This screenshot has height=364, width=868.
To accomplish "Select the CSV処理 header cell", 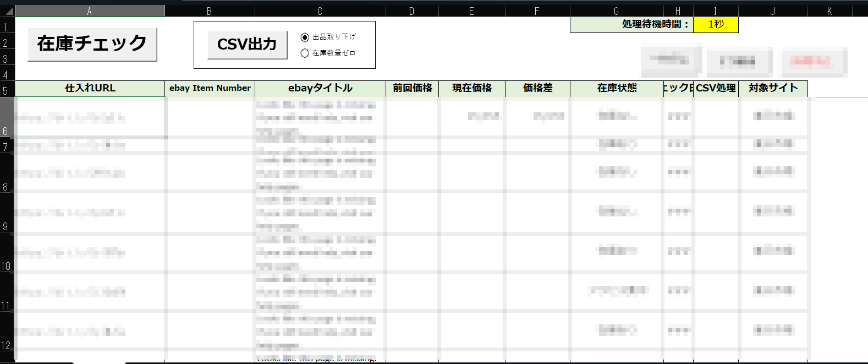I will [x=716, y=89].
